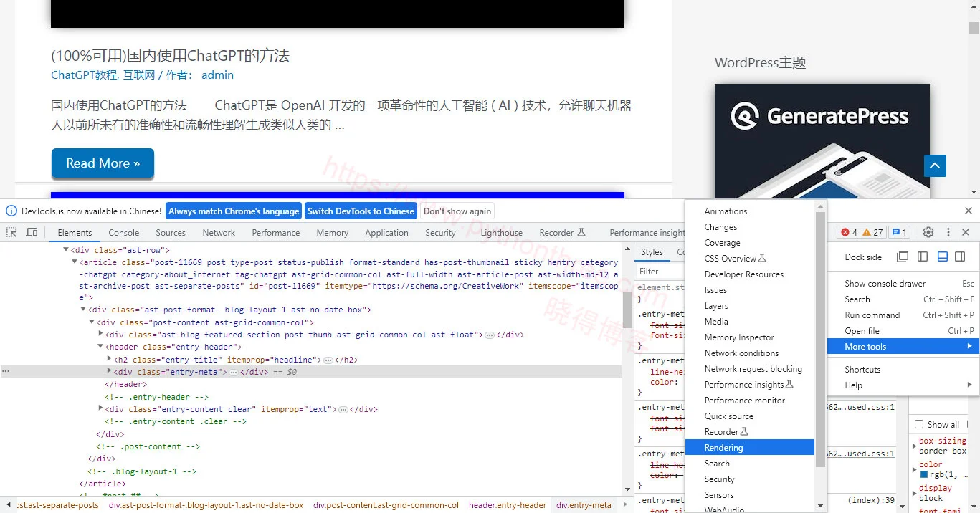This screenshot has height=513, width=980.
Task: Click the blue color swatch for rgb value
Action: tap(924, 474)
